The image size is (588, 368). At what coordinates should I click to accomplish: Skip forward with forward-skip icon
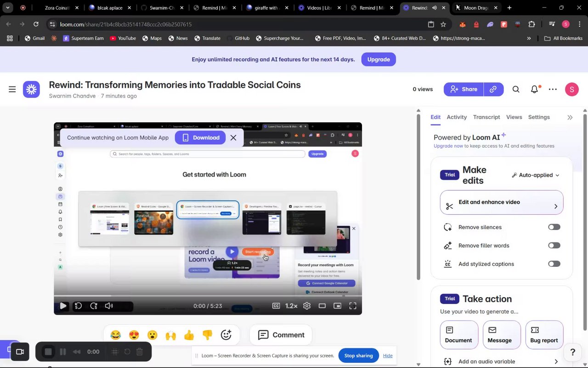coord(94,306)
